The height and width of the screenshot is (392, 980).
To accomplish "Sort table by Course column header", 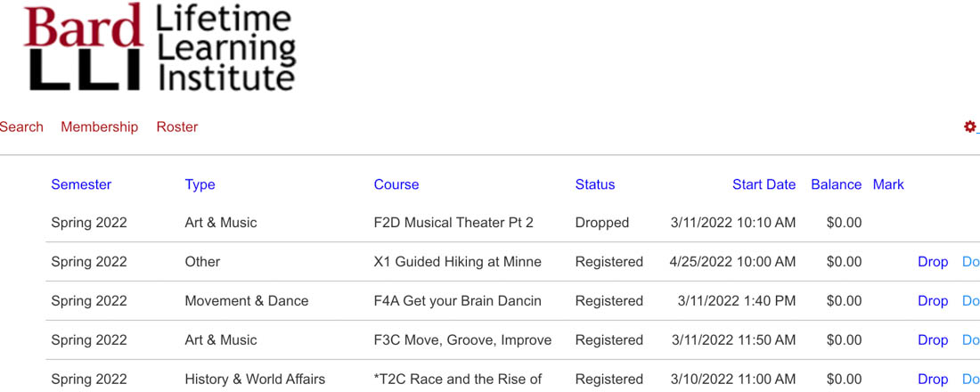I will [x=396, y=184].
